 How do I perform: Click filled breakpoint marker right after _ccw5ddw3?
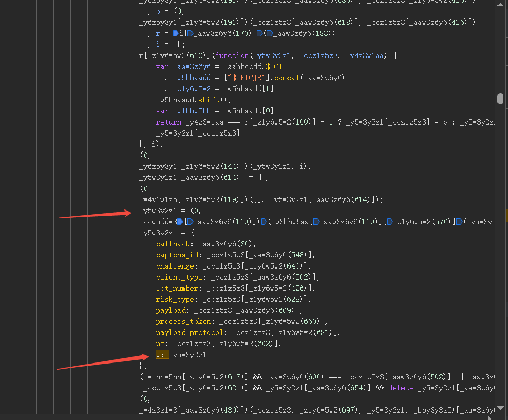[180, 222]
